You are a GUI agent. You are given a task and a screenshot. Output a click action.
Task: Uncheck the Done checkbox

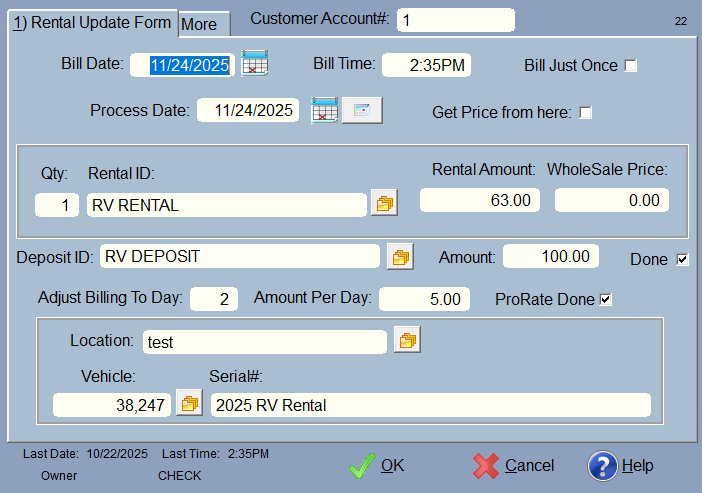pyautogui.click(x=682, y=259)
